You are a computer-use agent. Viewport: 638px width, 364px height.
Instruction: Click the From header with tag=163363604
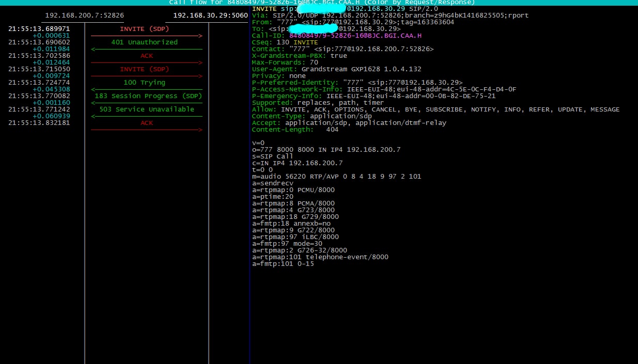(353, 22)
